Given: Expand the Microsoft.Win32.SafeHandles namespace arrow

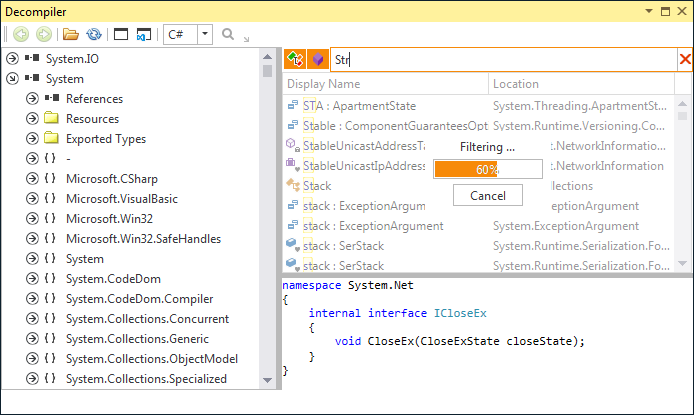Looking at the screenshot, I should pos(32,238).
